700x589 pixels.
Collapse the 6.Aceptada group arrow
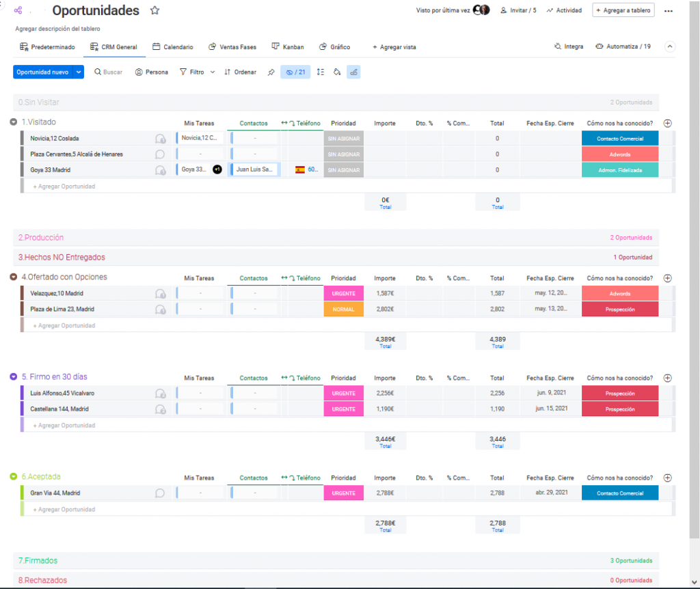[14, 476]
